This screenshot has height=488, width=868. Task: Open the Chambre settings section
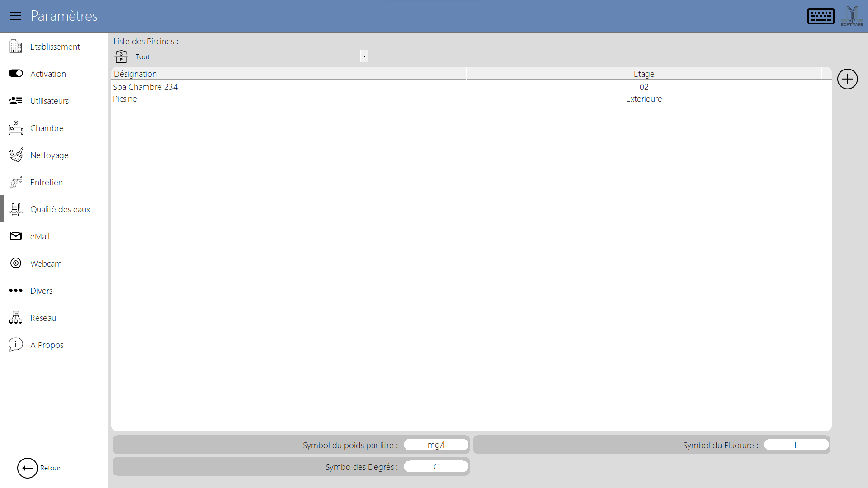(x=47, y=128)
